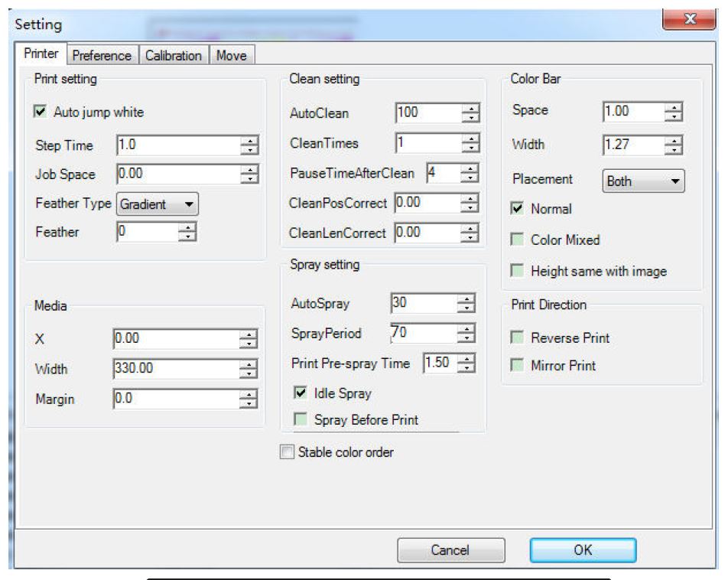Click the Print Pre-spray Time stepper

point(466,363)
